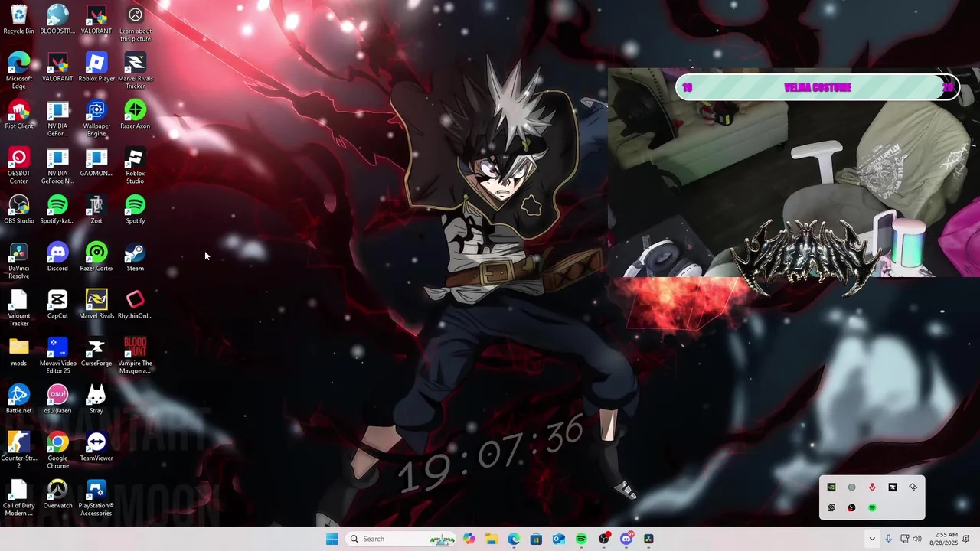Open OBSBOT Center desktop icon

18,166
